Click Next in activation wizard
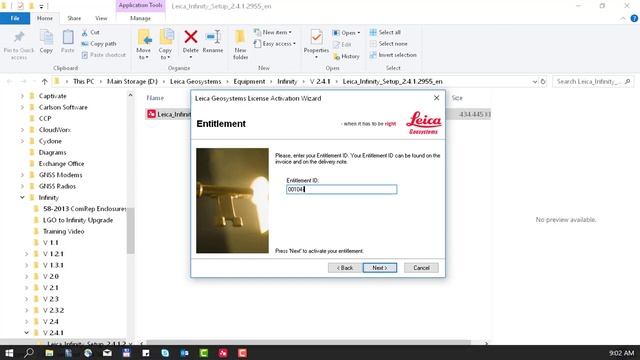The image size is (640, 360). pyautogui.click(x=380, y=268)
